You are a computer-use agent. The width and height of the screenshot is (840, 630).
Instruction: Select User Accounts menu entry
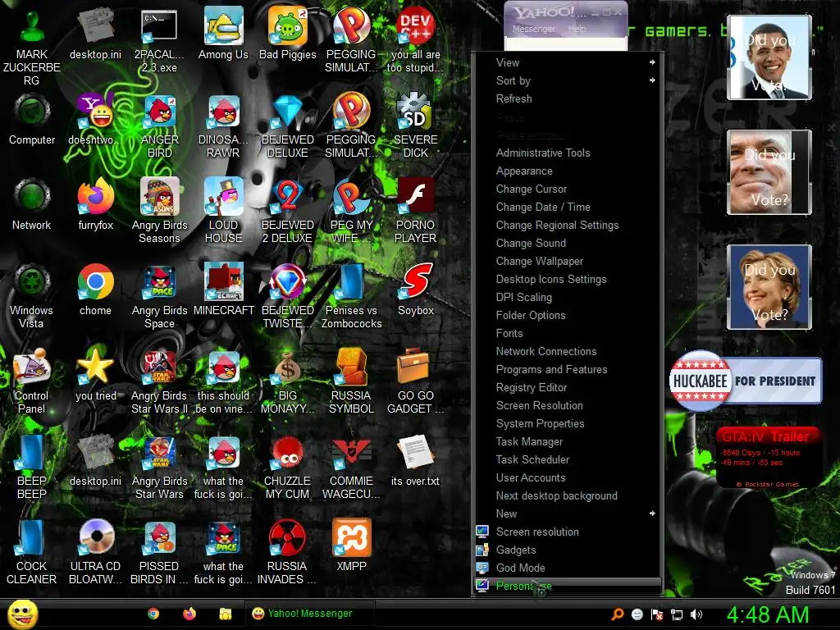point(568,478)
